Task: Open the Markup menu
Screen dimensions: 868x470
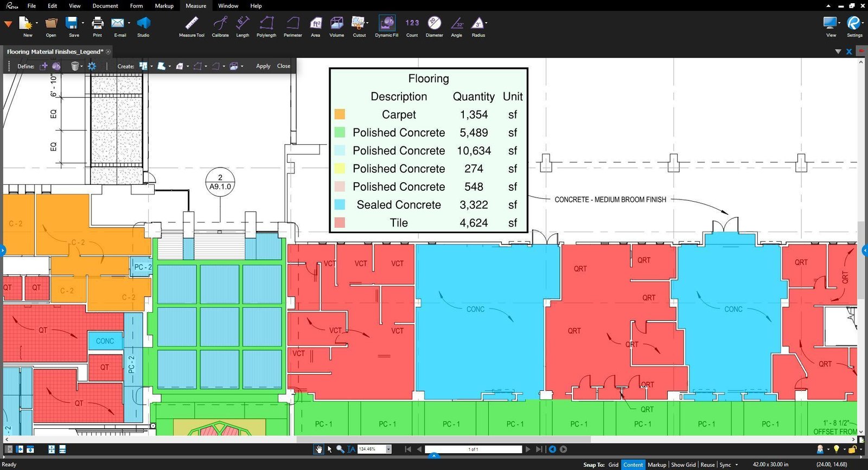Action: tap(164, 6)
